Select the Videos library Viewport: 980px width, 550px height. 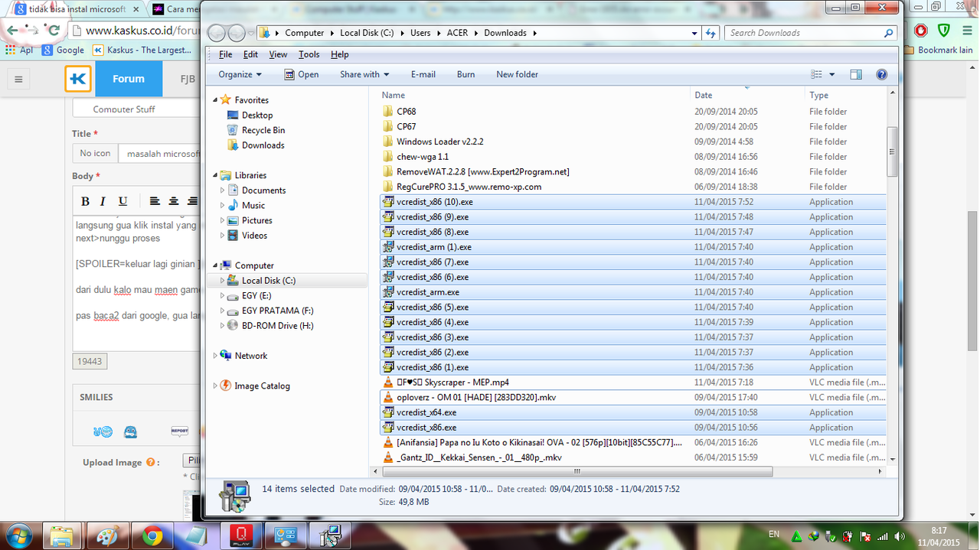coord(254,236)
